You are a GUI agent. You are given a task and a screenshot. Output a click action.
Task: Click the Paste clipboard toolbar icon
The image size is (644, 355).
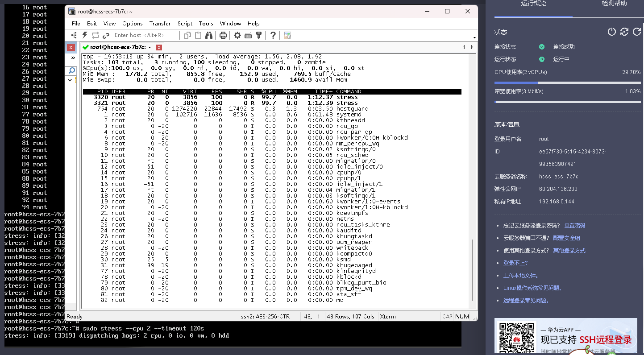click(x=198, y=35)
